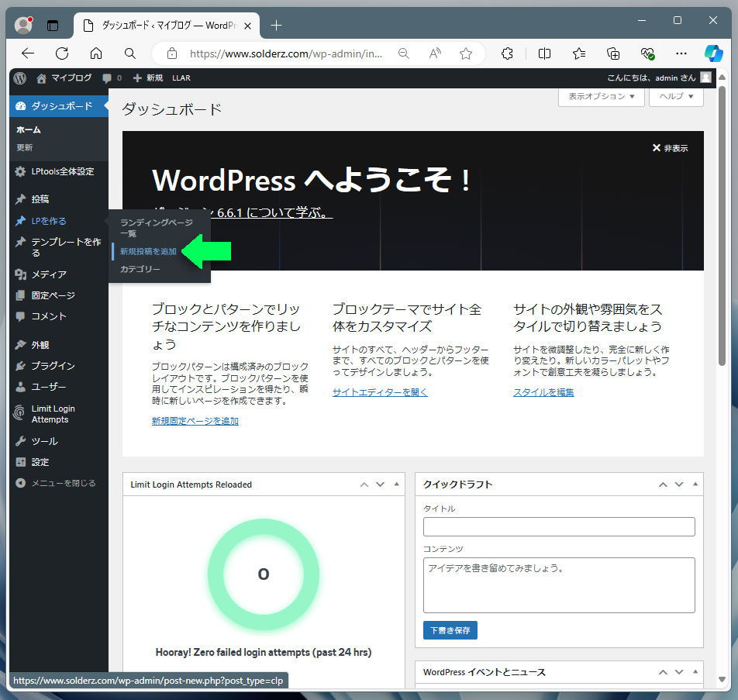Screen dimensions: 738x700
Task: Open the コメント sidebar menu
Action: [x=59, y=316]
